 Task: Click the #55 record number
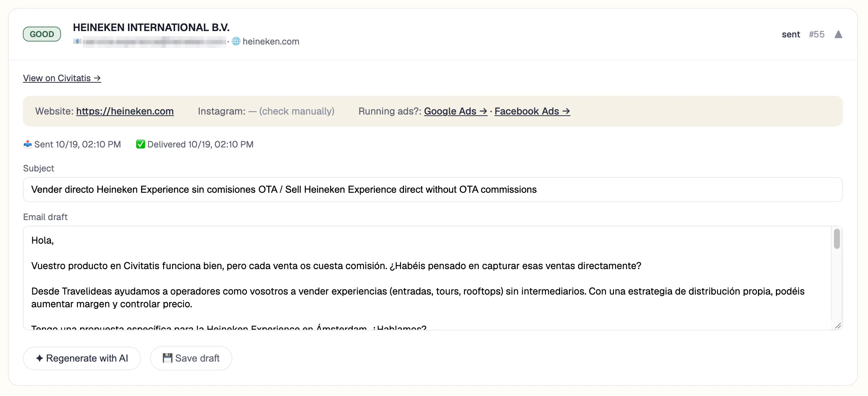tap(817, 34)
